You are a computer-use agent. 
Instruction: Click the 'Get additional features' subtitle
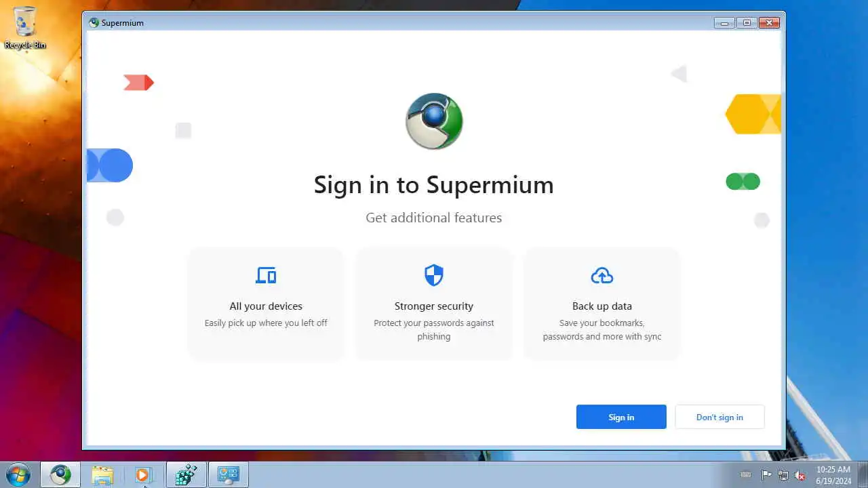click(x=434, y=218)
